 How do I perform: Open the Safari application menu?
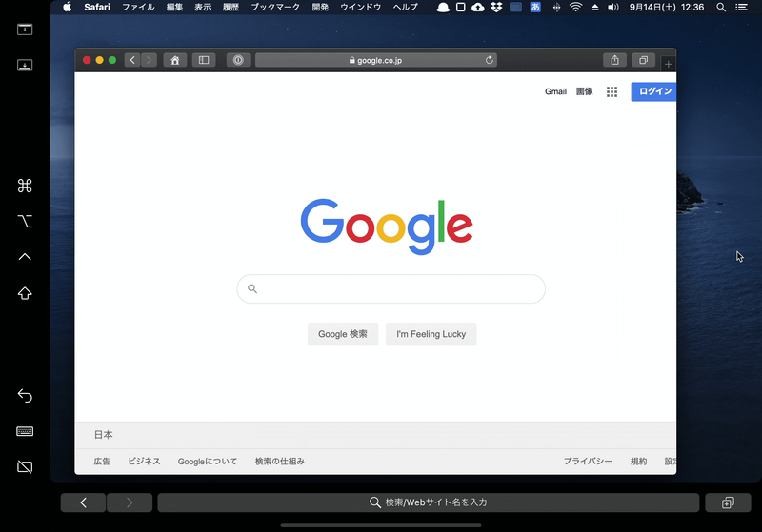point(97,7)
